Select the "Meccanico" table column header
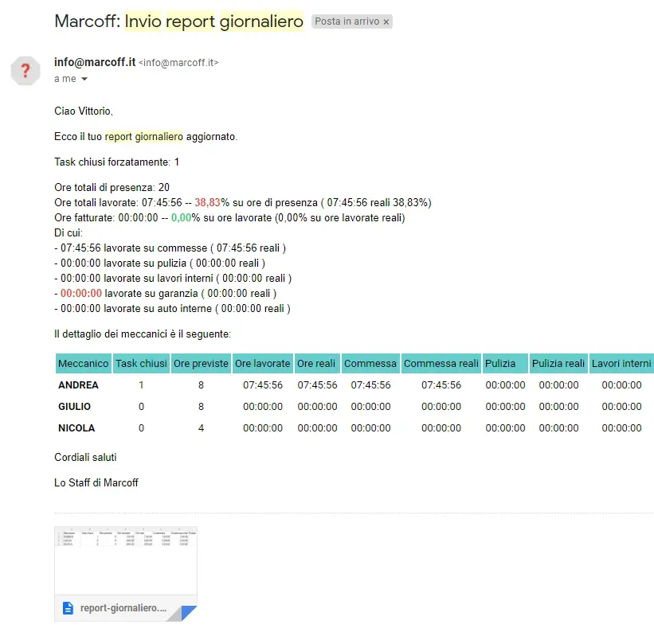This screenshot has width=654, height=644. click(83, 364)
